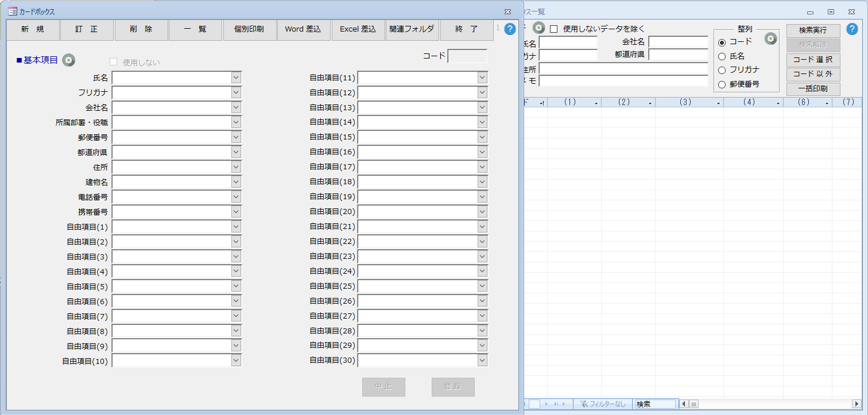Expand the 会社名 dropdown
This screenshot has height=415, width=868.
236,107
